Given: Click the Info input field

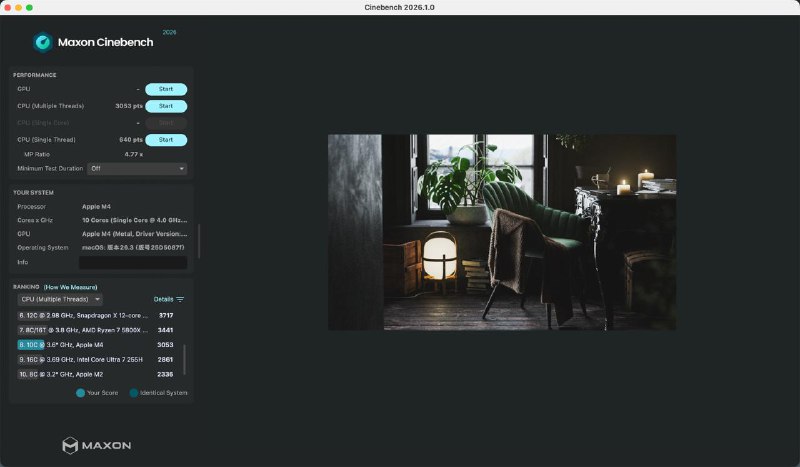Looking at the screenshot, I should coord(133,262).
